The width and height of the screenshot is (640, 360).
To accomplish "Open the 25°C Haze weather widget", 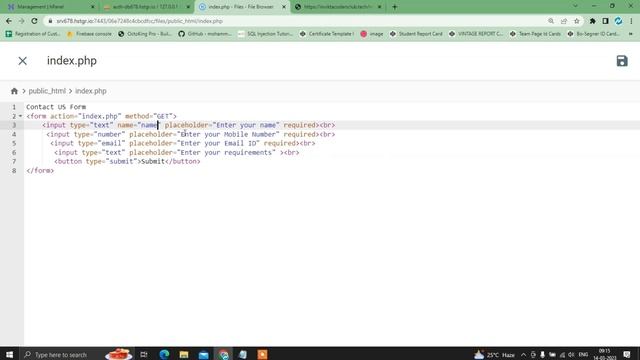I will (494, 354).
